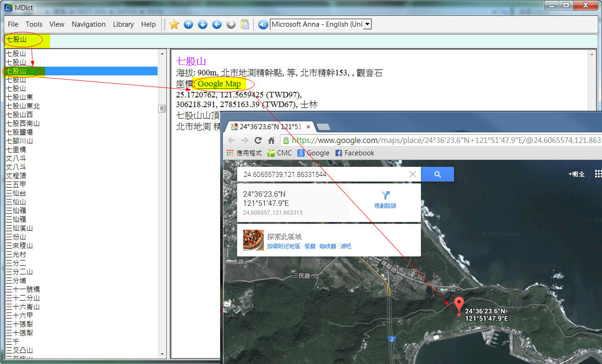This screenshot has width=602, height=364.
Task: Click the word list scroll-up arrow
Action: pos(162,54)
